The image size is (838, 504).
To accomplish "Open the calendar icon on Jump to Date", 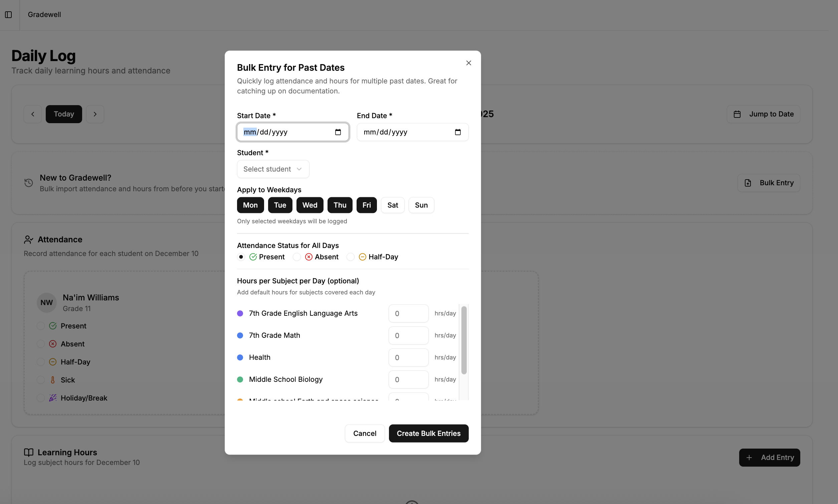I will point(737,114).
